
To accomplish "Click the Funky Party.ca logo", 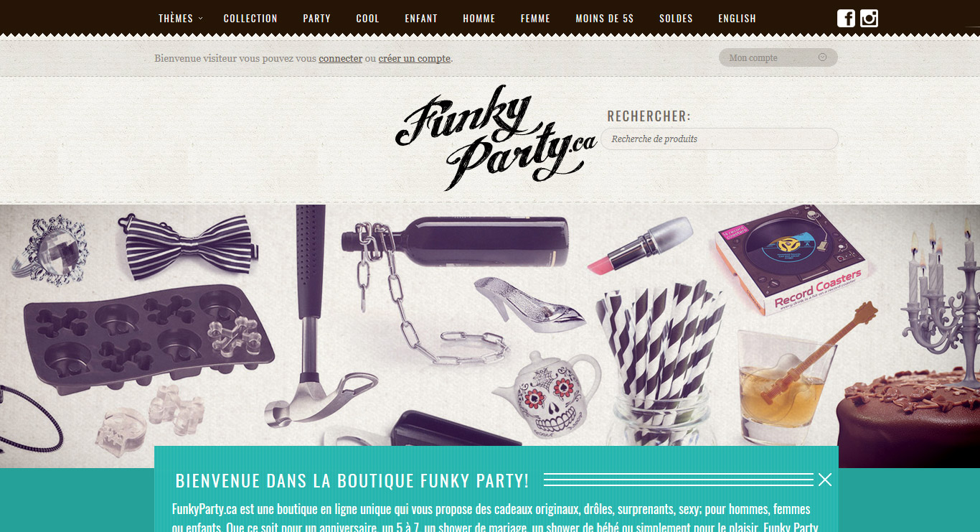I will click(496, 138).
